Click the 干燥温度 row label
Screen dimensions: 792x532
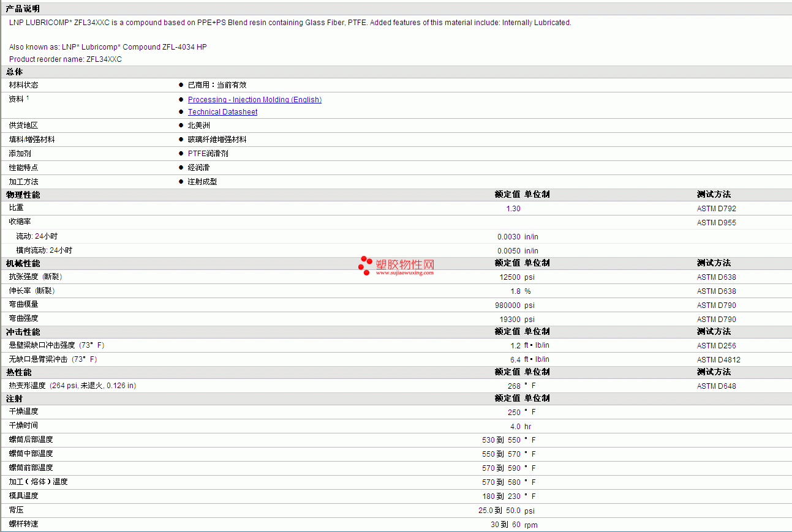coord(23,411)
